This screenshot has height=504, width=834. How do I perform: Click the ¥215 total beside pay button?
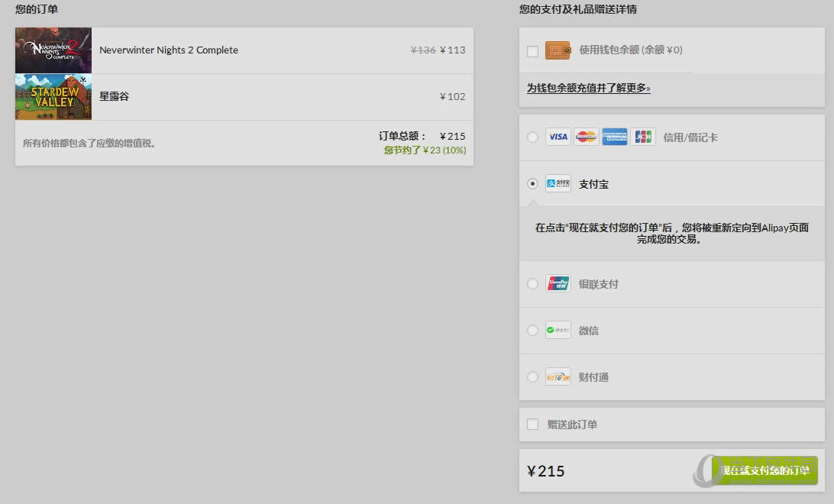click(x=546, y=471)
